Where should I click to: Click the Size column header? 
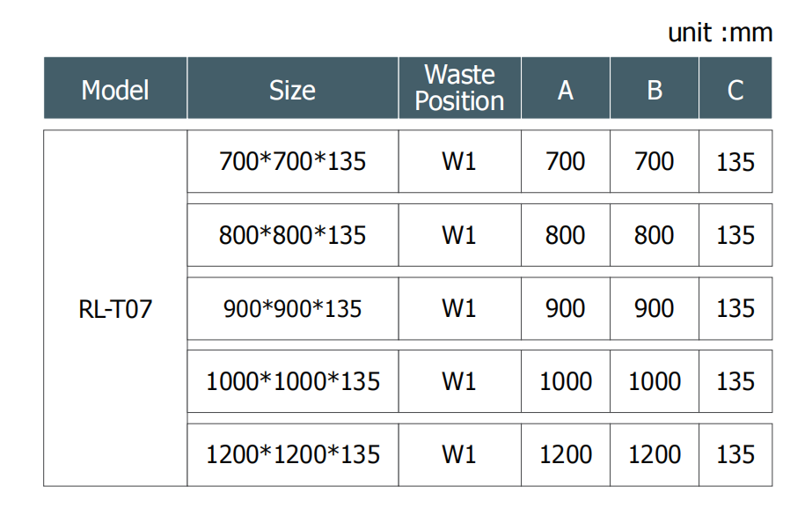click(x=292, y=89)
